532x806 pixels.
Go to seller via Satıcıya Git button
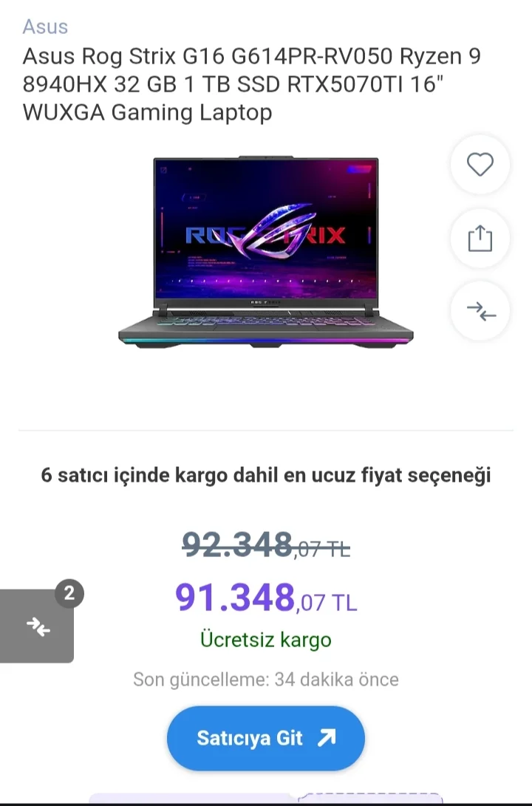click(x=266, y=738)
